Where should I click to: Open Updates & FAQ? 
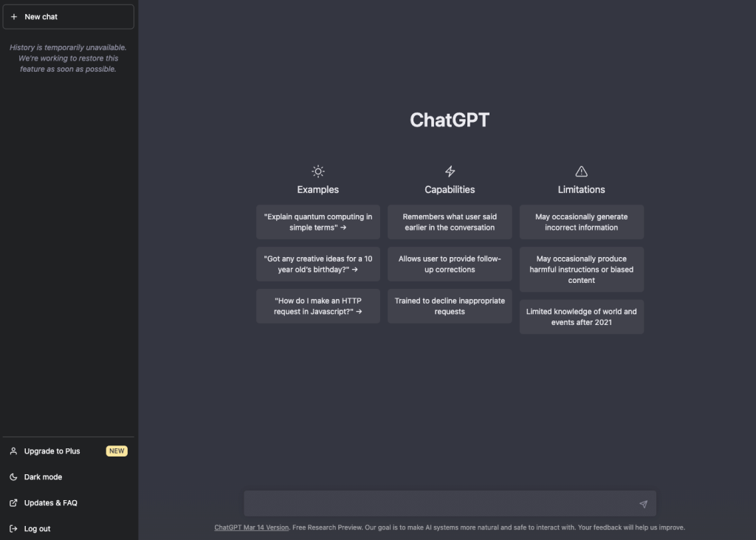tap(69, 503)
